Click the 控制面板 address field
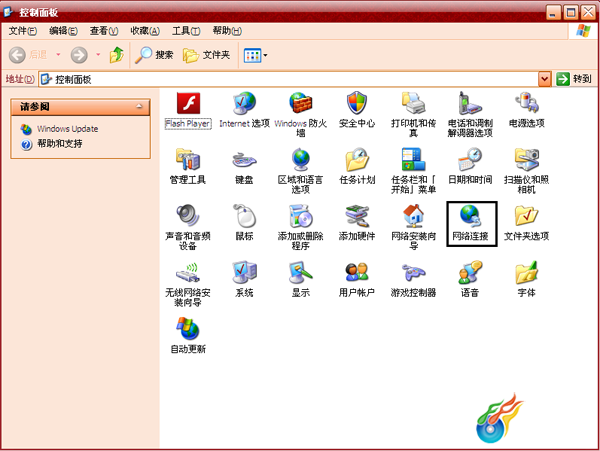The height and width of the screenshot is (451, 600). pyautogui.click(x=289, y=79)
